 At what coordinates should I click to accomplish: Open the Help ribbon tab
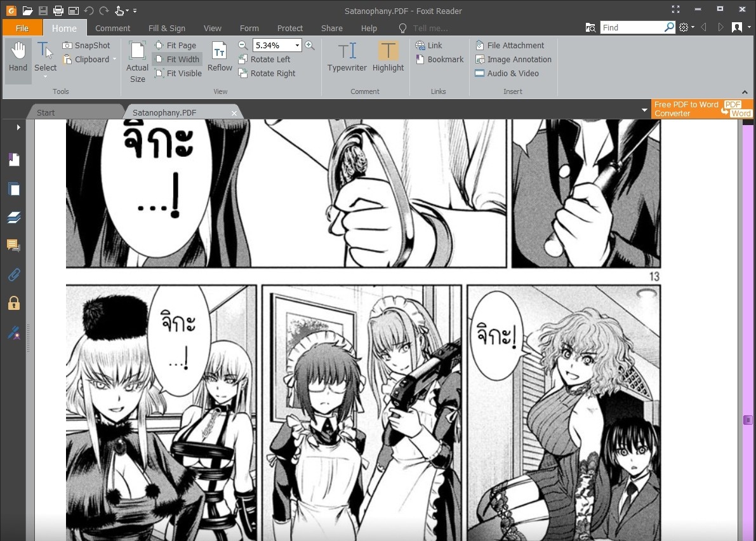(x=369, y=28)
